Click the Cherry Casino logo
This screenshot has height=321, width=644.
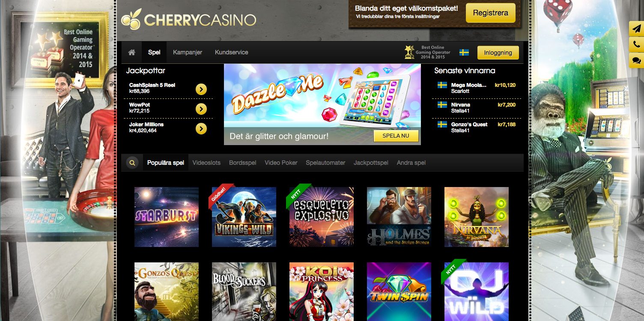188,19
